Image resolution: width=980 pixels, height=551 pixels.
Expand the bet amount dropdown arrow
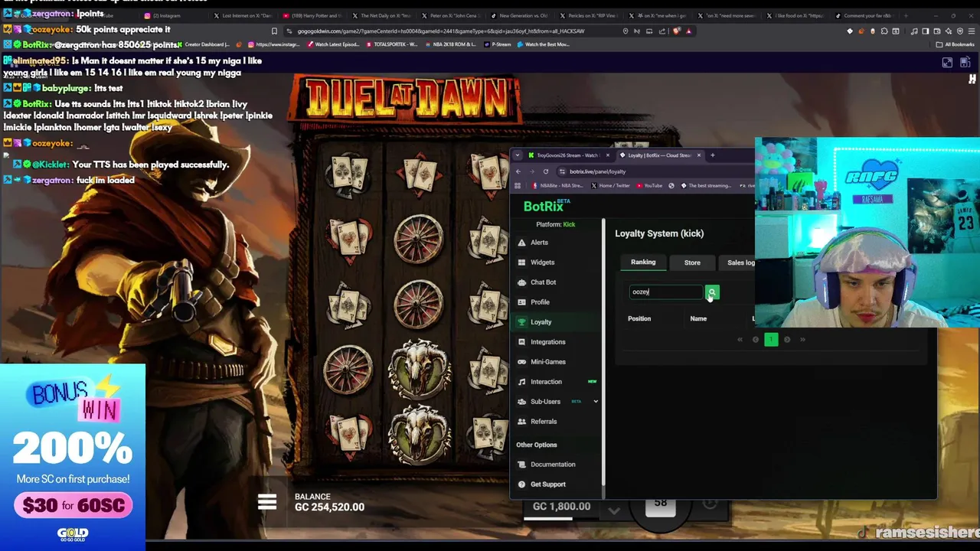point(614,510)
